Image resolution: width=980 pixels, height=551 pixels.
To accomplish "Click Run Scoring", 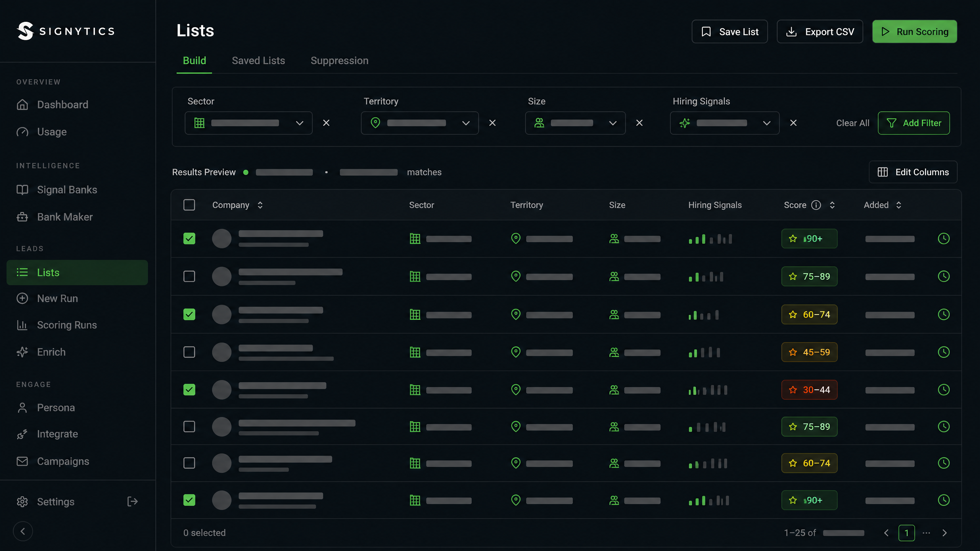I will [x=915, y=31].
